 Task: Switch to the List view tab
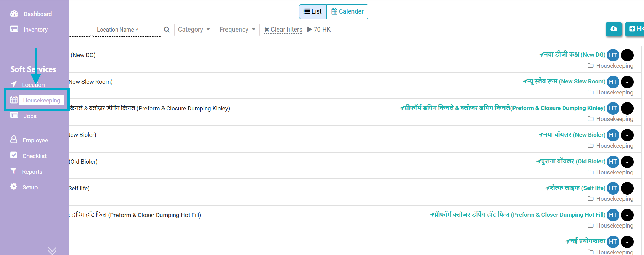coord(313,11)
